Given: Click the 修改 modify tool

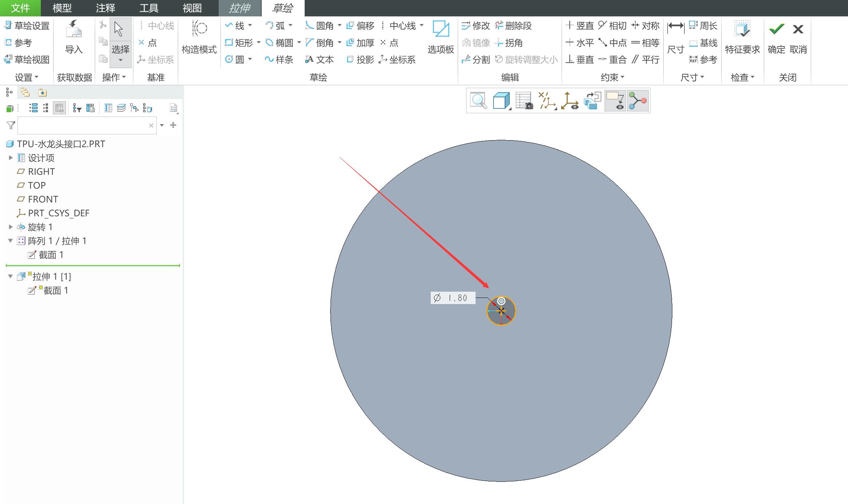Looking at the screenshot, I should point(476,26).
